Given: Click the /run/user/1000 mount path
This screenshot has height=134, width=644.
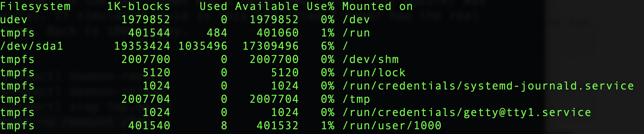Looking at the screenshot, I should pos(392,126).
